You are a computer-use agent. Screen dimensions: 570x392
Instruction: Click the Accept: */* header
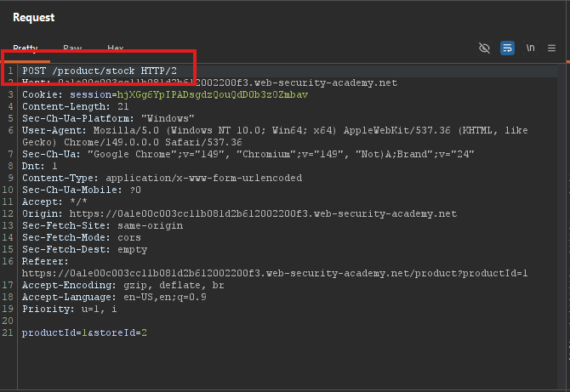pyautogui.click(x=54, y=202)
